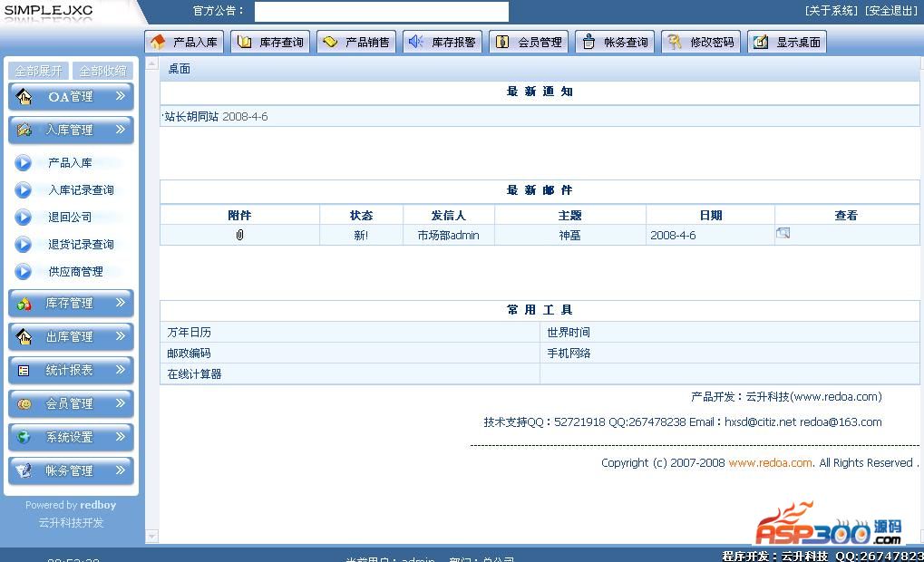
Task: Click the house icon on 产品入库 toolbar button
Action: pyautogui.click(x=158, y=42)
